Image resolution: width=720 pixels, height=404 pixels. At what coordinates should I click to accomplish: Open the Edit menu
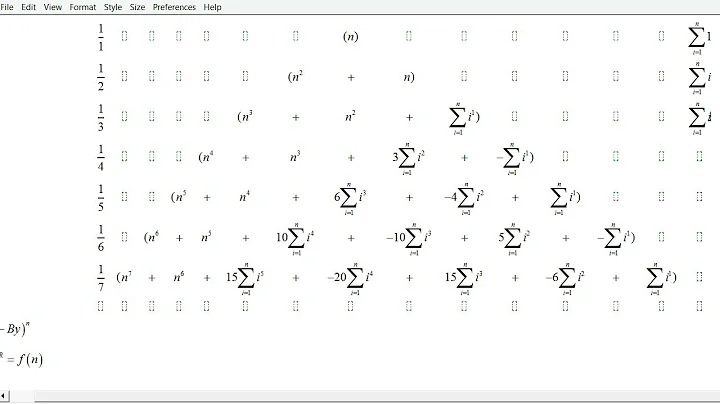pyautogui.click(x=28, y=7)
